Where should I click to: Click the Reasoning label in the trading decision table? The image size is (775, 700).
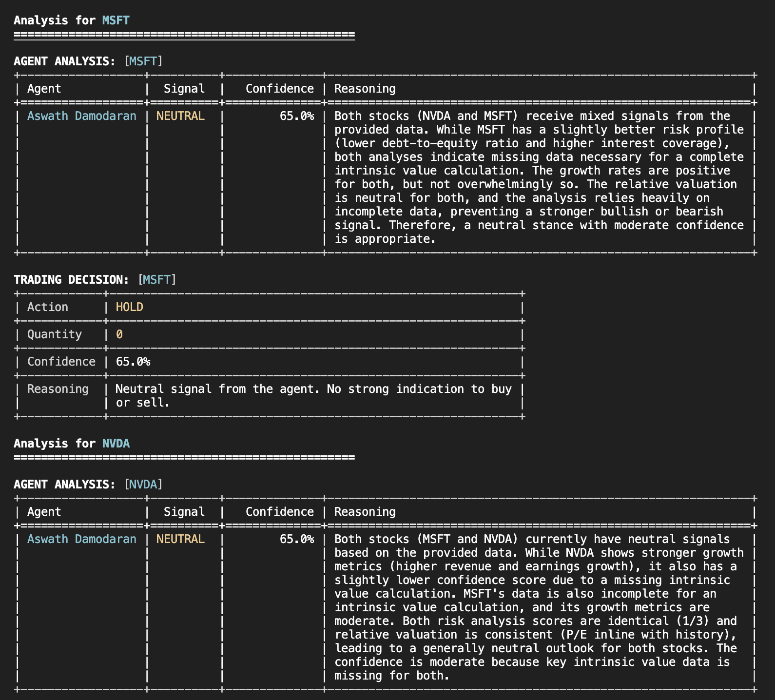pos(58,389)
